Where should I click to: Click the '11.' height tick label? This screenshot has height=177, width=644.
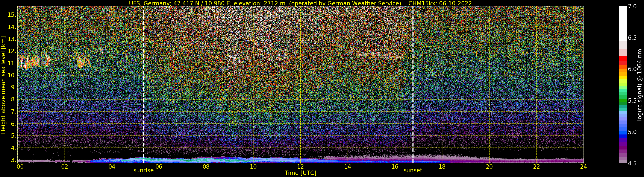coord(12,63)
